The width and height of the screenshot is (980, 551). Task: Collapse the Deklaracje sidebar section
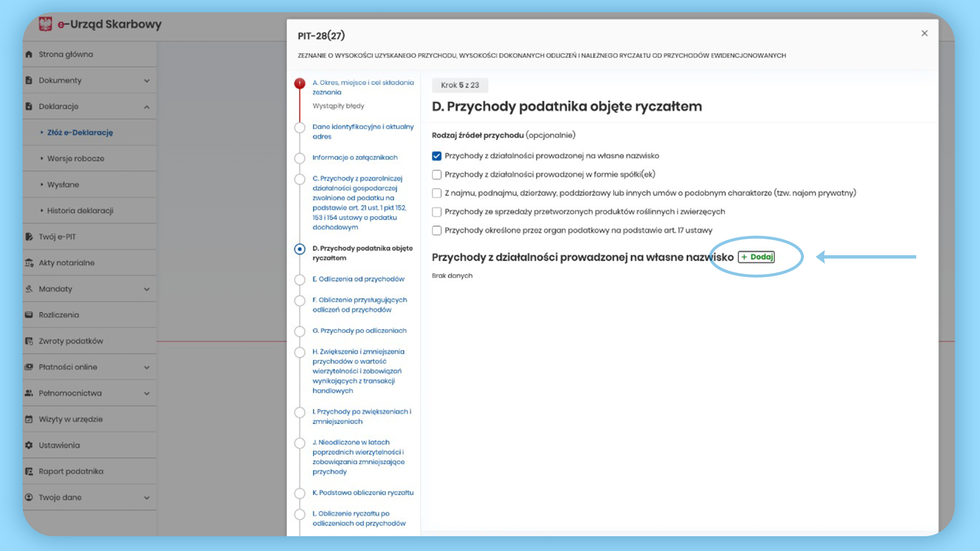(x=146, y=107)
